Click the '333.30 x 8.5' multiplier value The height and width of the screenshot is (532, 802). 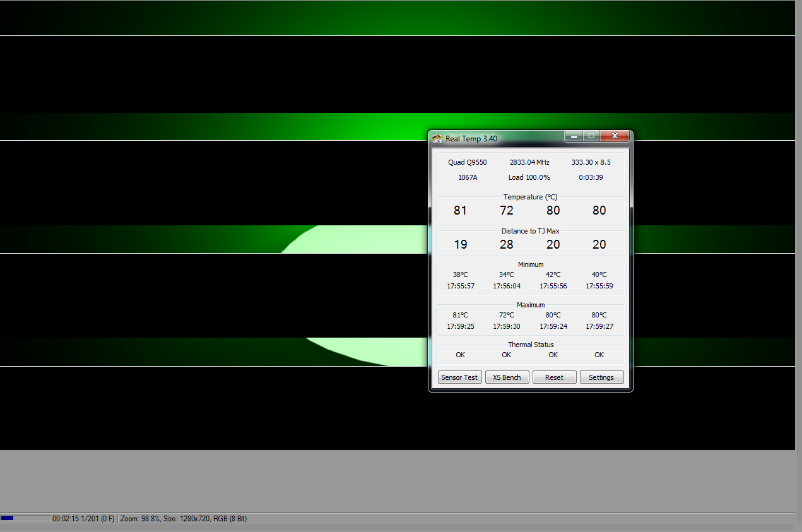591,162
